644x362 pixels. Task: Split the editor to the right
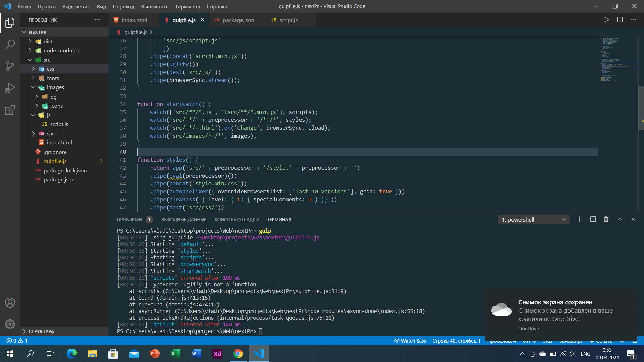point(620,20)
